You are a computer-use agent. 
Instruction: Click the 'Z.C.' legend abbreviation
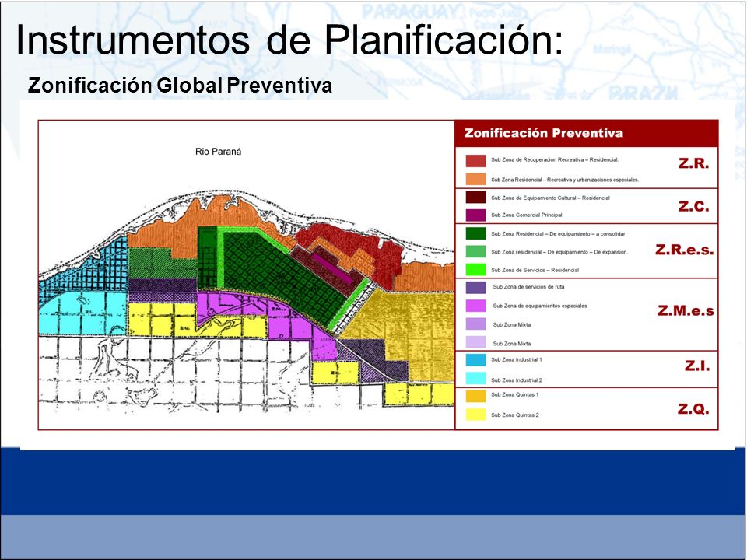pos(693,206)
